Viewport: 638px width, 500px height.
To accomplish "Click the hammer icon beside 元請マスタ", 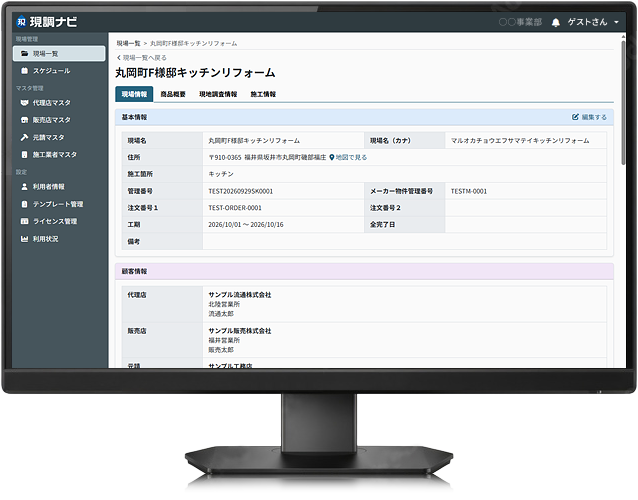I will tap(24, 138).
